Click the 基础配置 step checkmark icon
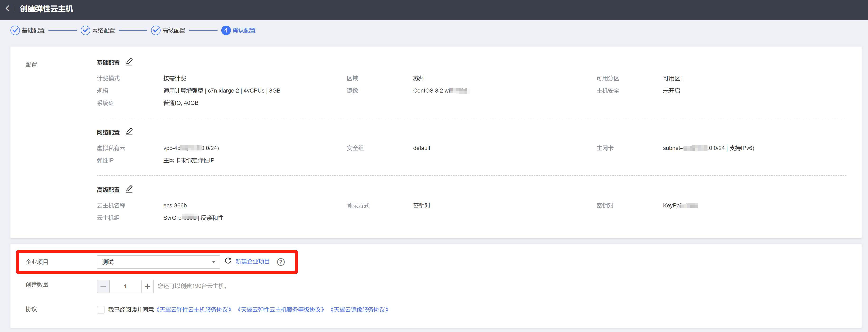Image resolution: width=868 pixels, height=332 pixels. click(x=15, y=30)
